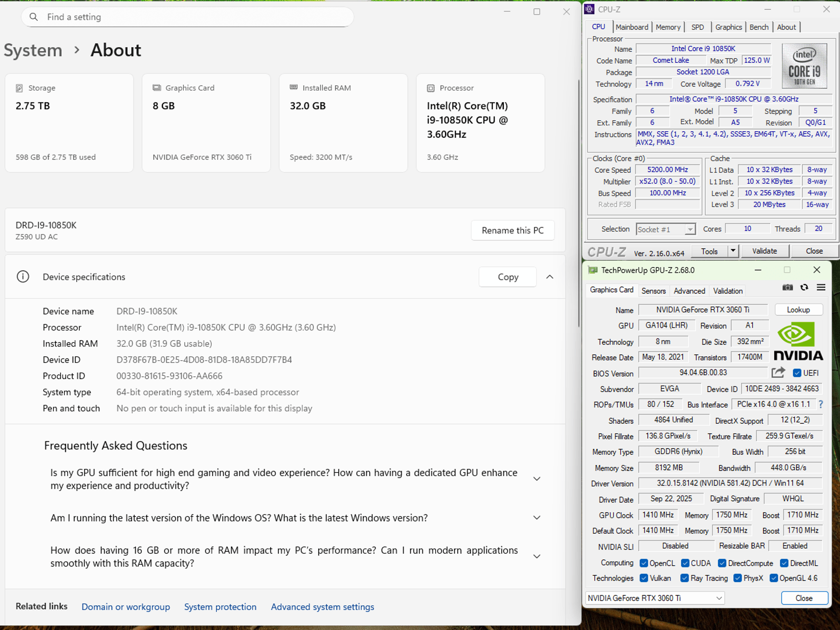The width and height of the screenshot is (840, 630).
Task: Open the GPU selection dropdown in GPU-Z
Action: [x=655, y=598]
